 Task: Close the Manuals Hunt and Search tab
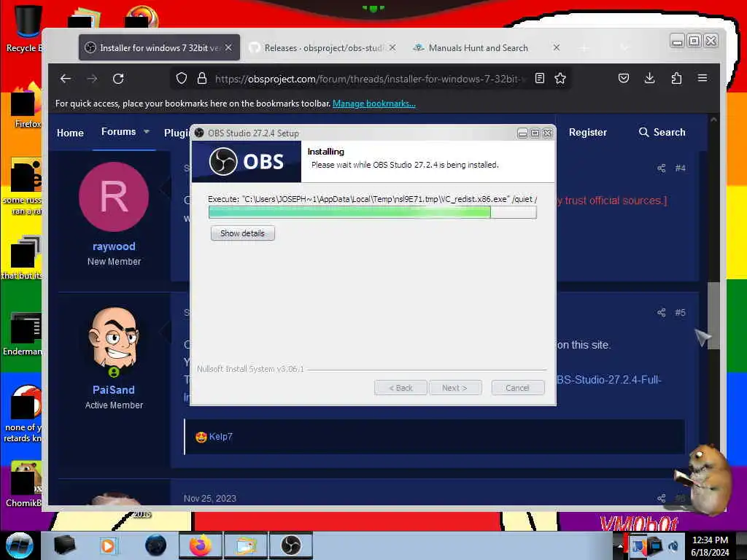[x=556, y=47]
